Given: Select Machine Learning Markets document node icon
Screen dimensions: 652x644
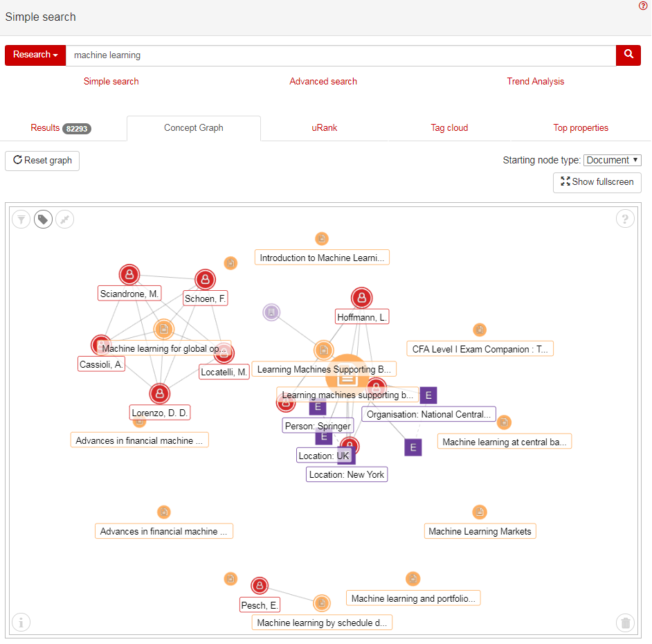Looking at the screenshot, I should [x=480, y=512].
